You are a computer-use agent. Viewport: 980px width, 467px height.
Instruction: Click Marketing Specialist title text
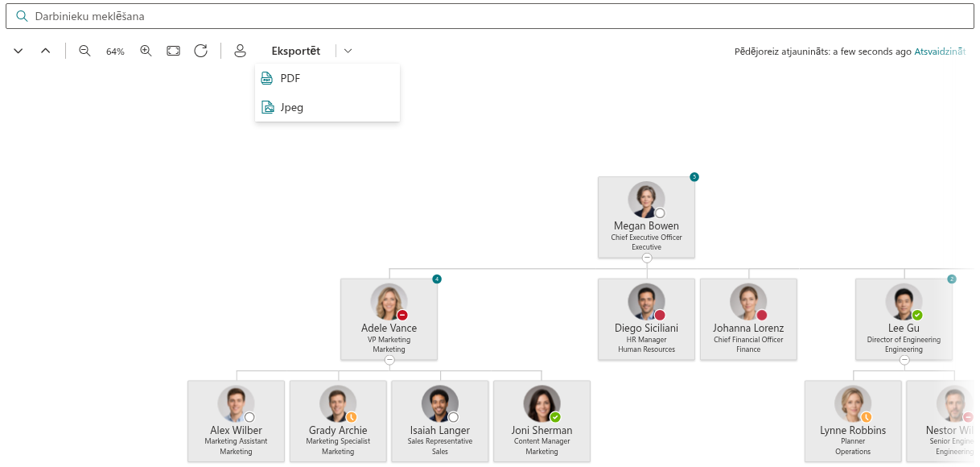click(338, 441)
